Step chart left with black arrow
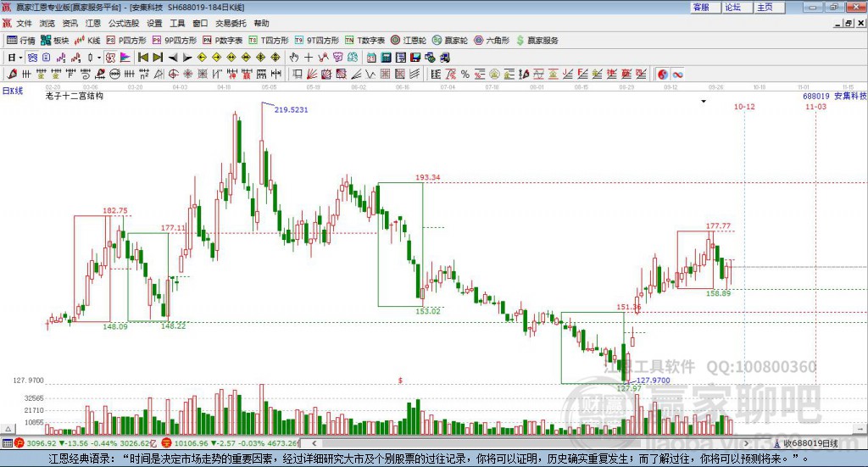This screenshot has width=868, height=467. pyautogui.click(x=173, y=58)
